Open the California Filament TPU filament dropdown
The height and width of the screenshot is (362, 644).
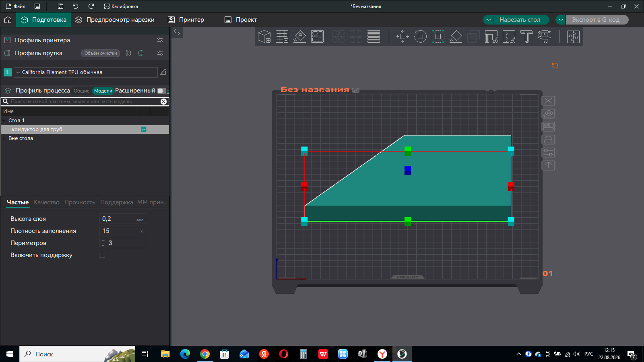point(86,72)
